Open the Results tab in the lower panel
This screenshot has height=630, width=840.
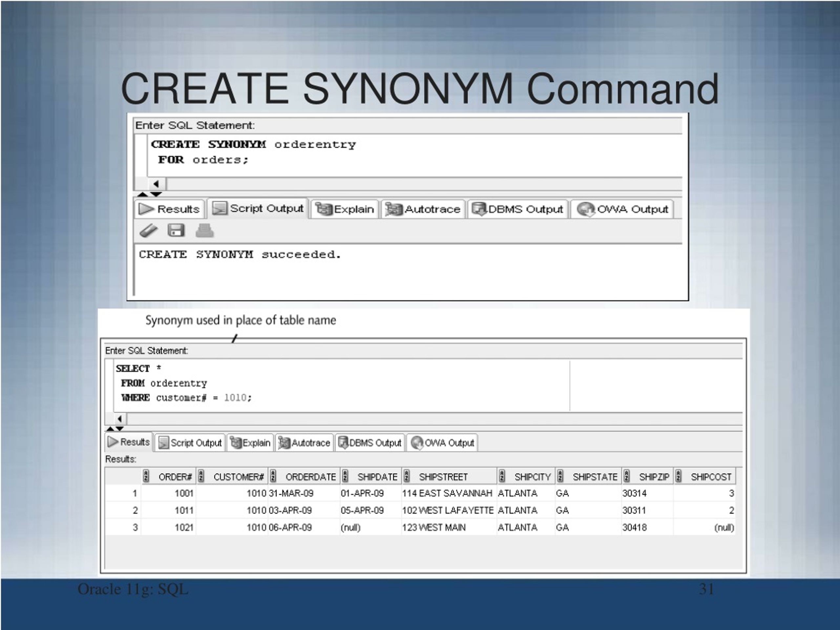click(x=129, y=442)
